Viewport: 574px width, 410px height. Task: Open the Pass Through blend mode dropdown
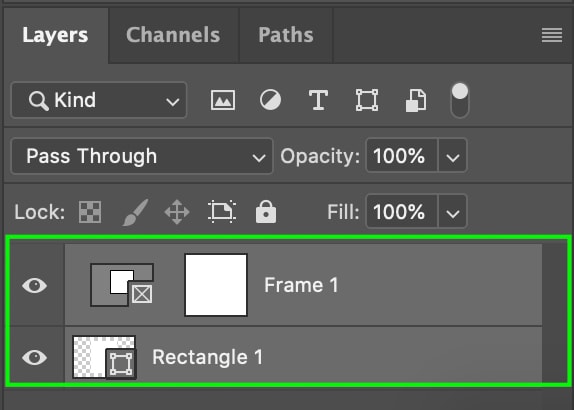point(142,156)
